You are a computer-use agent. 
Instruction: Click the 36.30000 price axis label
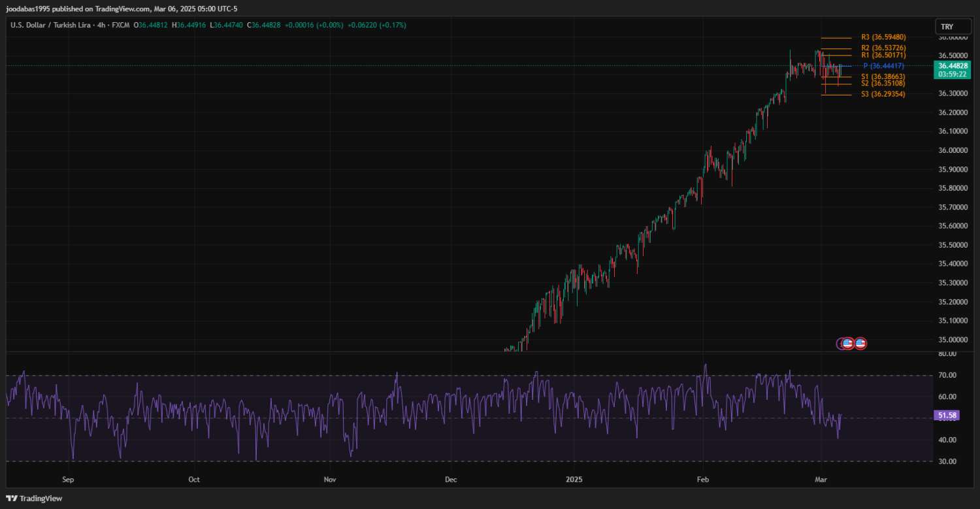click(953, 93)
